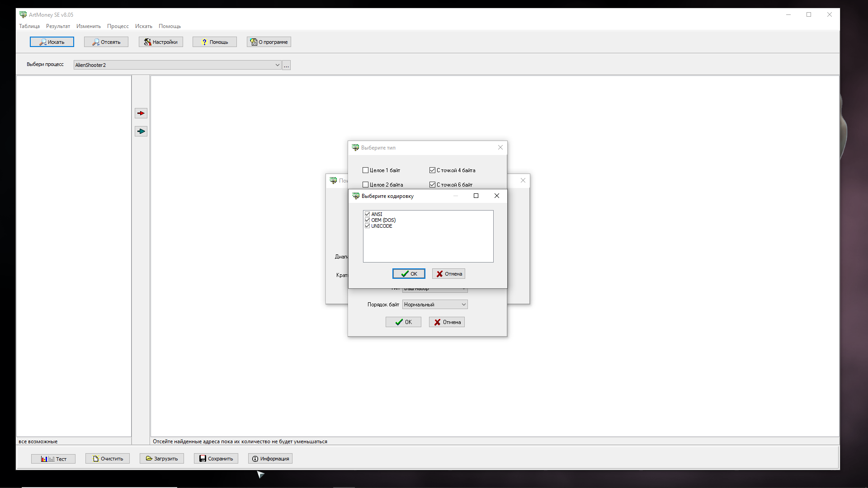868x488 pixels.
Task: Uncheck the ANSI encoding checkbox
Action: [x=368, y=214]
